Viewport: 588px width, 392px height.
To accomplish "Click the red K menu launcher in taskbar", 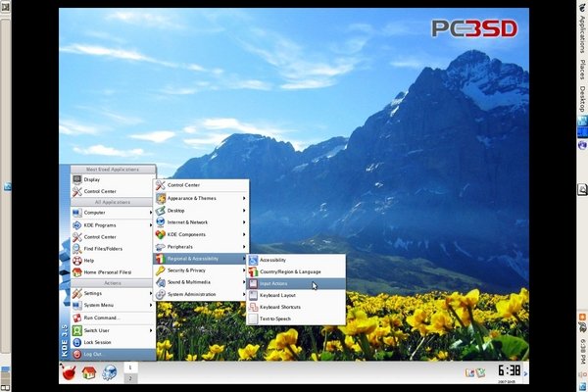I will click(x=70, y=371).
